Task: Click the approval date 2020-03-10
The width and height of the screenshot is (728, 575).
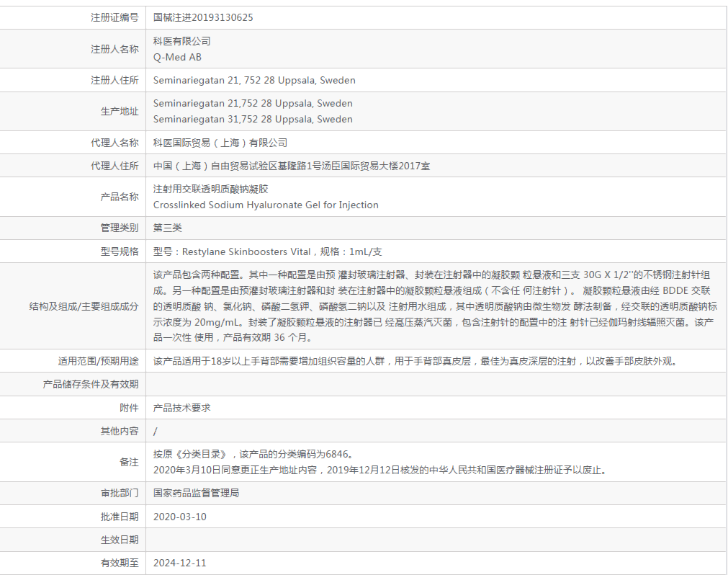Action: (x=180, y=517)
